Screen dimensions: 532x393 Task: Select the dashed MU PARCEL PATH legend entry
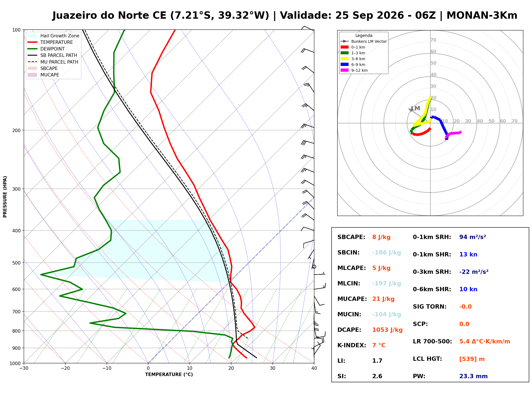tap(53, 62)
